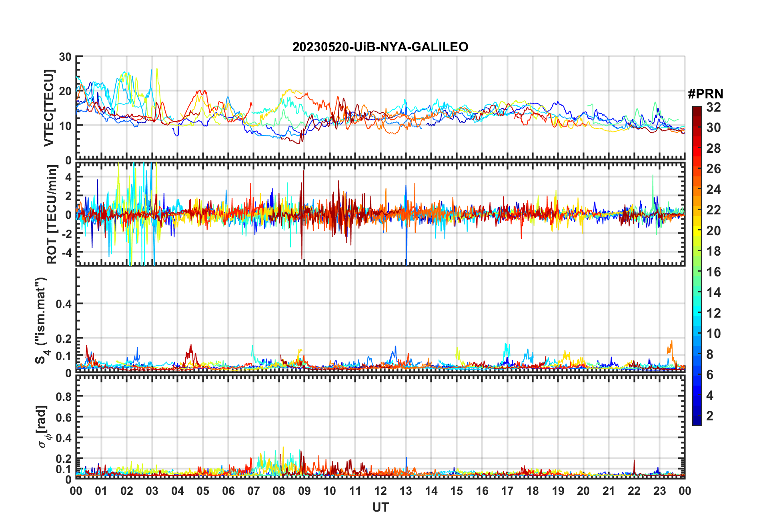Click the 18 tick on the PRN colorbar
The width and height of the screenshot is (761, 532).
(x=713, y=251)
